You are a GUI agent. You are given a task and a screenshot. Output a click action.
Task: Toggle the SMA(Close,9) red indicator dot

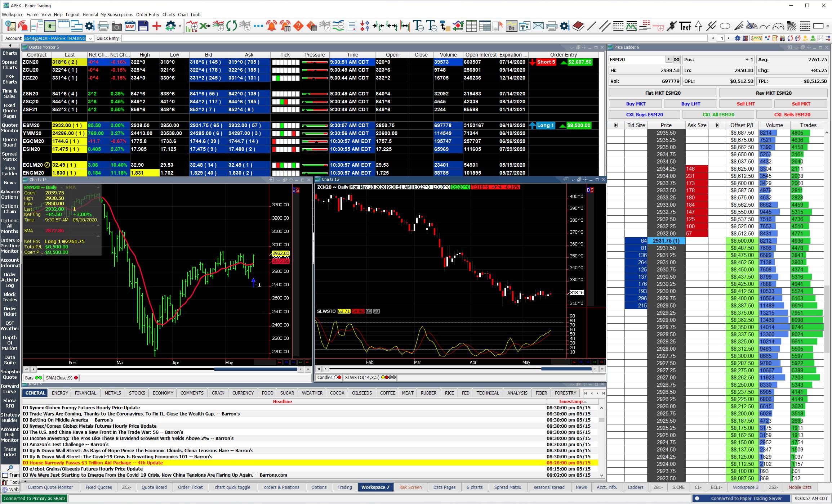pyautogui.click(x=76, y=378)
